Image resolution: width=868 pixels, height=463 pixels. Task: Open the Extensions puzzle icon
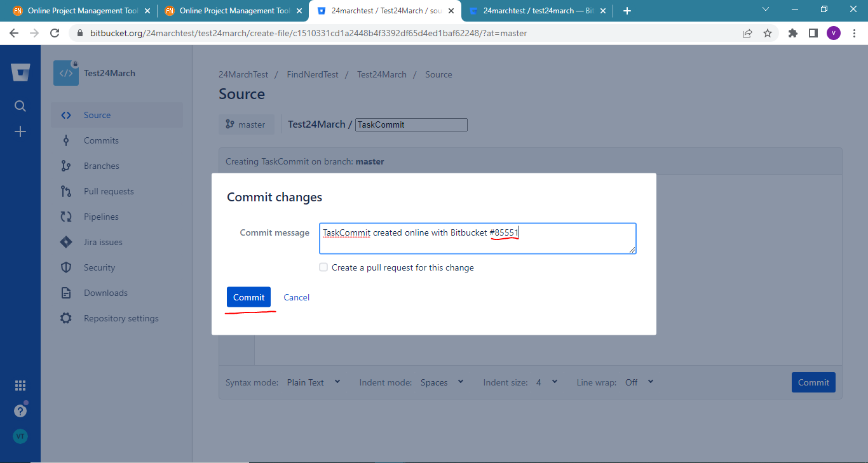click(792, 33)
